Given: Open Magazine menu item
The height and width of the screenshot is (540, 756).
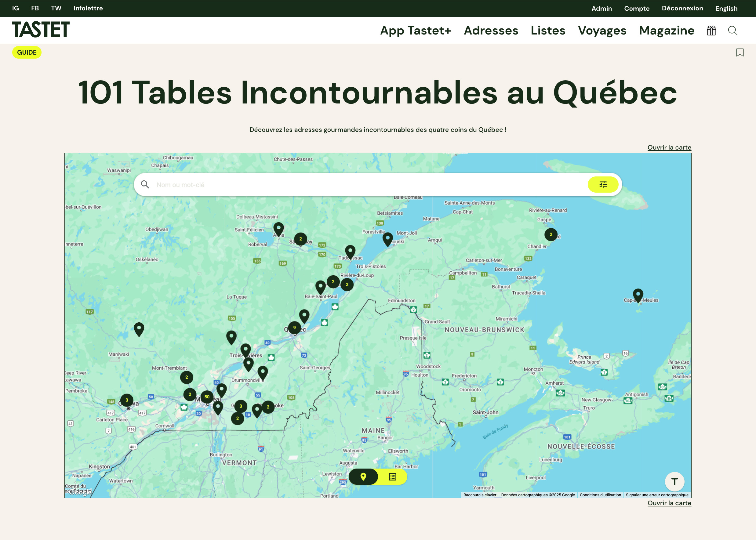Looking at the screenshot, I should pos(667,31).
